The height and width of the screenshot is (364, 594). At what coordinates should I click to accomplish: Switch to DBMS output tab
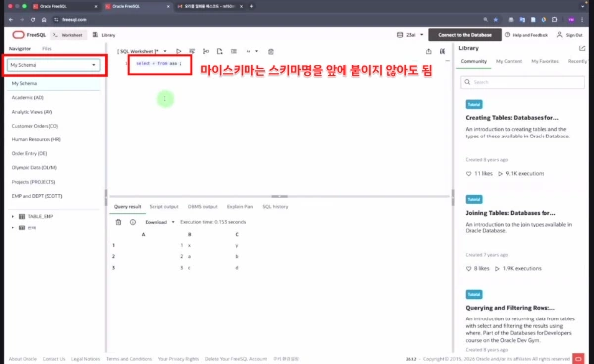(x=202, y=207)
